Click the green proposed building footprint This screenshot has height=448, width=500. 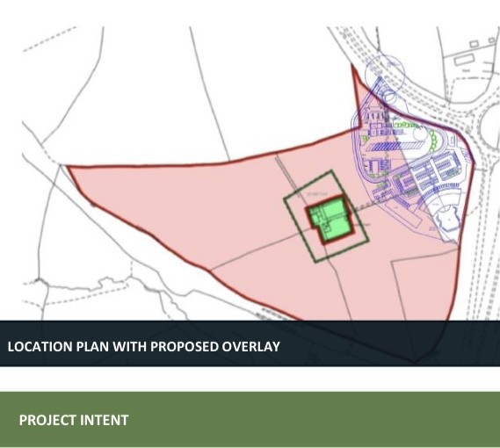331,220
